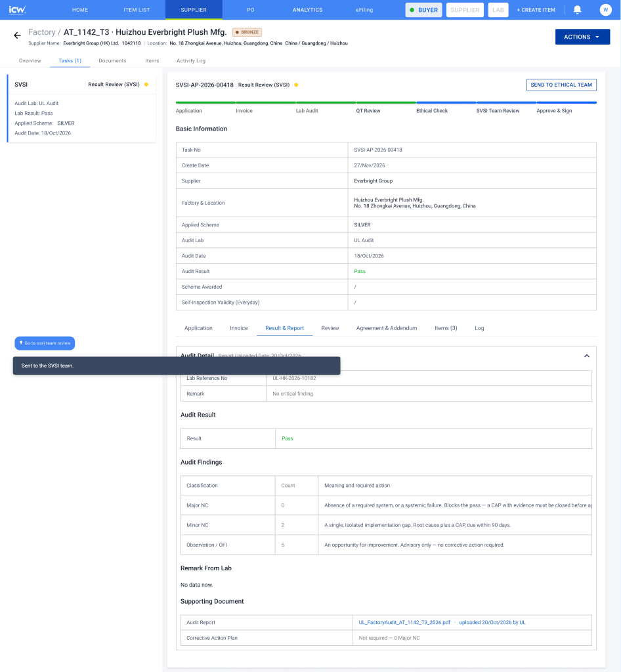The height and width of the screenshot is (672, 621).
Task: Switch to the Invoice sub-tab
Action: [x=239, y=328]
